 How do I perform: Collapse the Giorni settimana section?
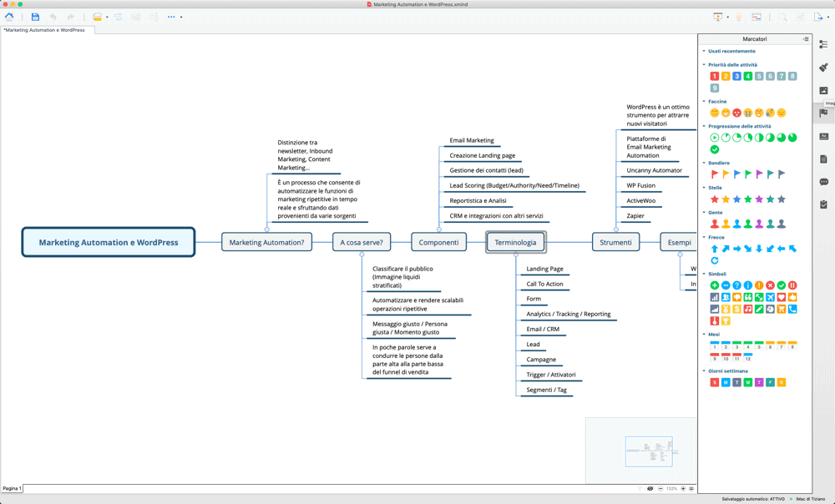704,371
